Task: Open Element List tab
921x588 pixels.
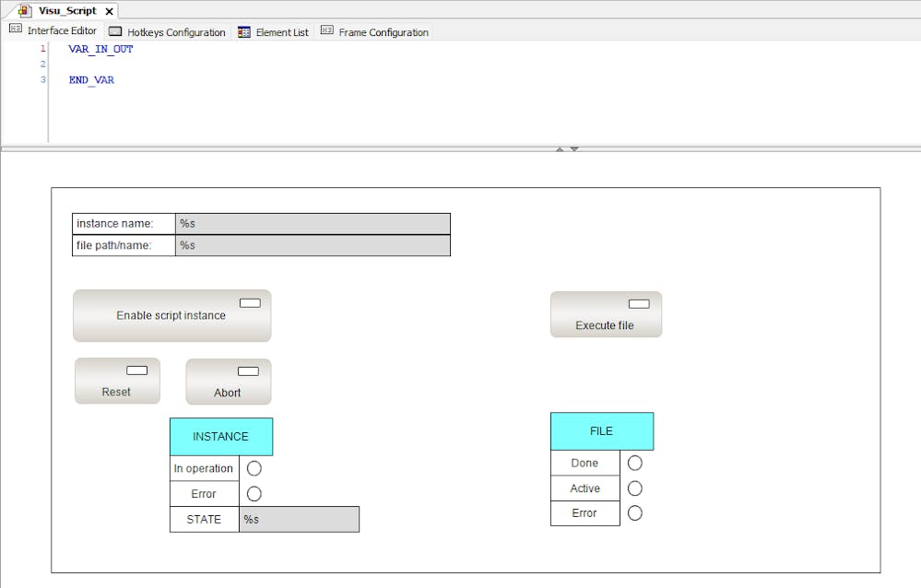Action: [x=274, y=31]
